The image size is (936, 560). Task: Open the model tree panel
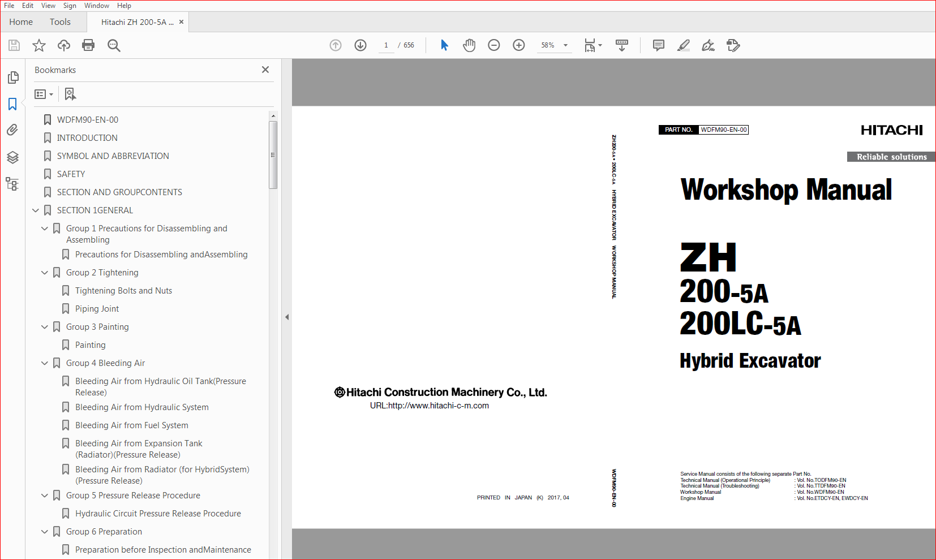[12, 184]
